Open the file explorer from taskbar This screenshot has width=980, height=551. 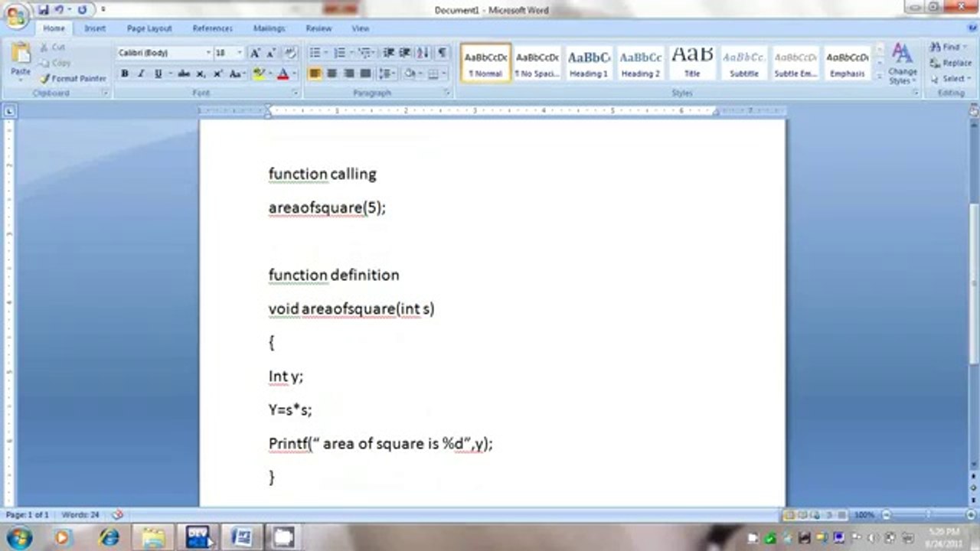click(x=152, y=537)
